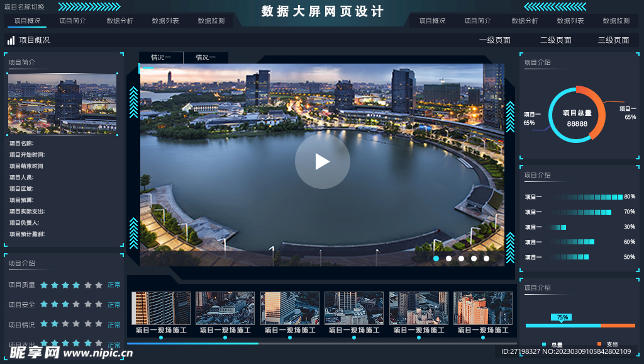Click the orange 支出 legend square icon
The image size is (644, 364).
tap(599, 344)
